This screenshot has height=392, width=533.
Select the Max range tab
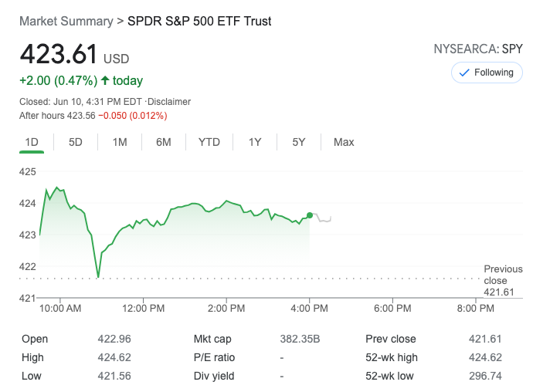tap(344, 142)
